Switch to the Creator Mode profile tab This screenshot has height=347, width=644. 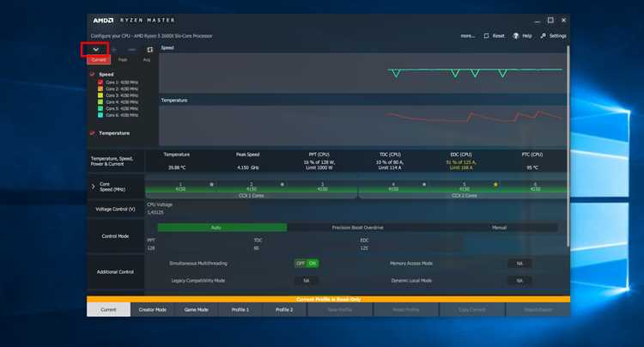(152, 309)
